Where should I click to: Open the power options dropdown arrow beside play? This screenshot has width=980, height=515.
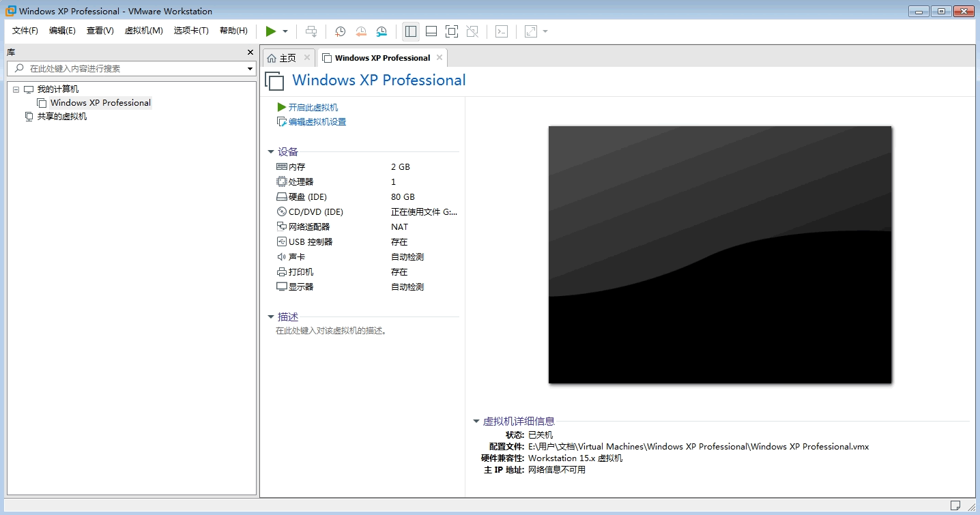coord(285,31)
